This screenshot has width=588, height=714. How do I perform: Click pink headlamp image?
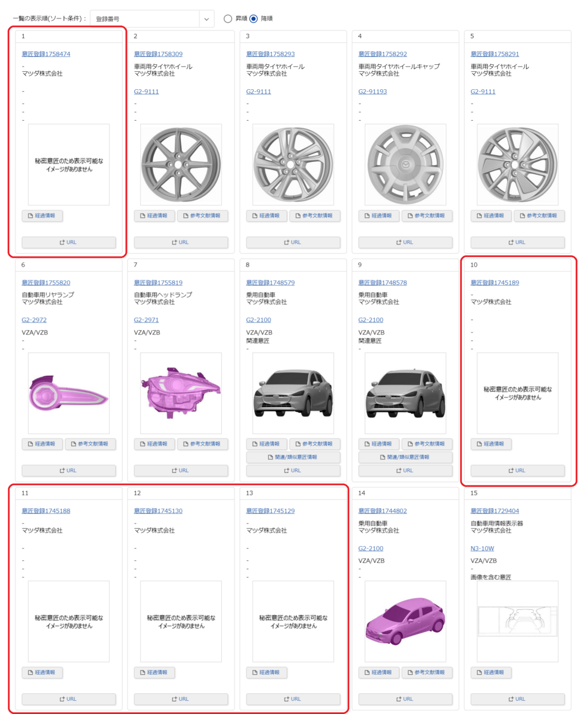(181, 393)
